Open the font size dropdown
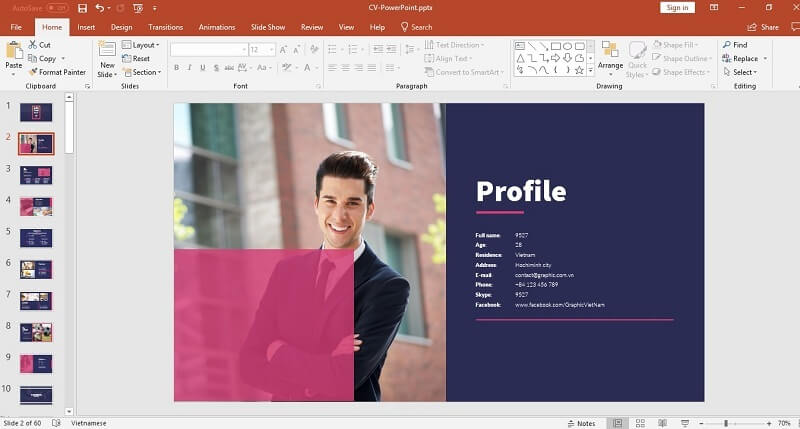800x429 pixels. coord(271,49)
